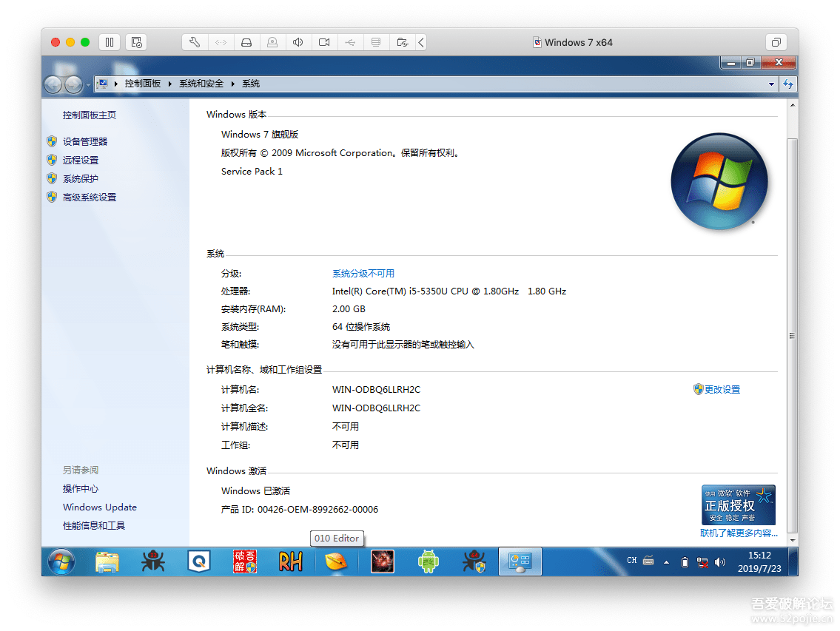Show hidden tray icons arrow

point(666,562)
